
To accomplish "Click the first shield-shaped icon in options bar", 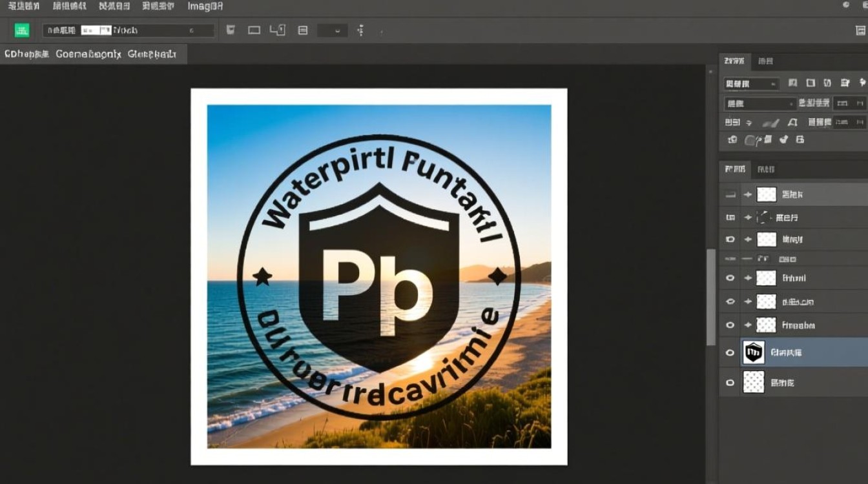I will [x=231, y=30].
